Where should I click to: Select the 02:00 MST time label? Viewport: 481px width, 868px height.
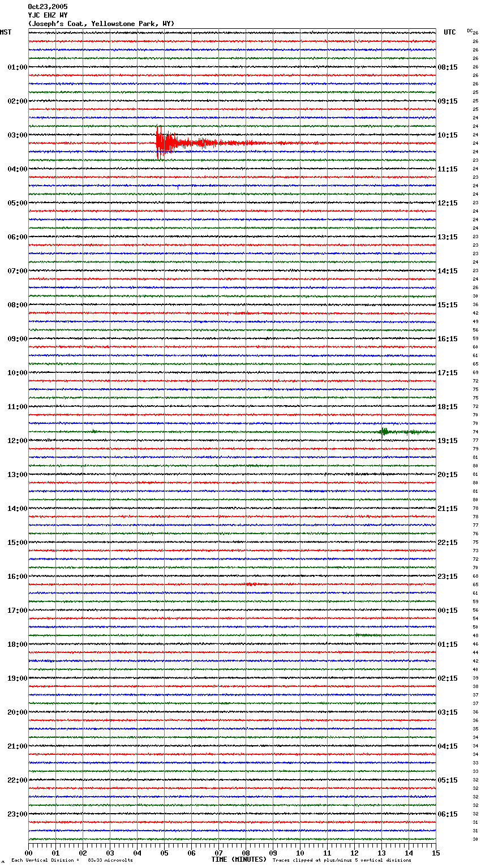[x=18, y=101]
